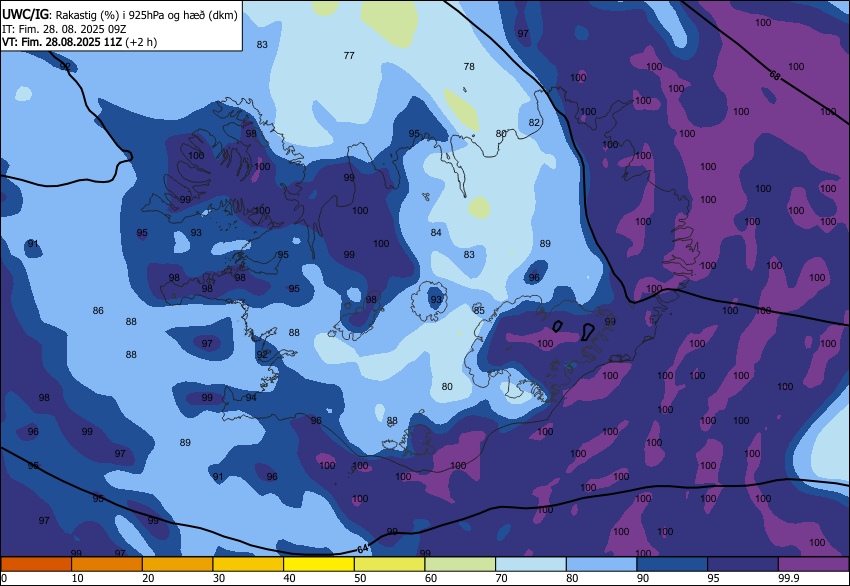
Task: Select the pale blue 70–80 legend swatch
Action: 531,564
